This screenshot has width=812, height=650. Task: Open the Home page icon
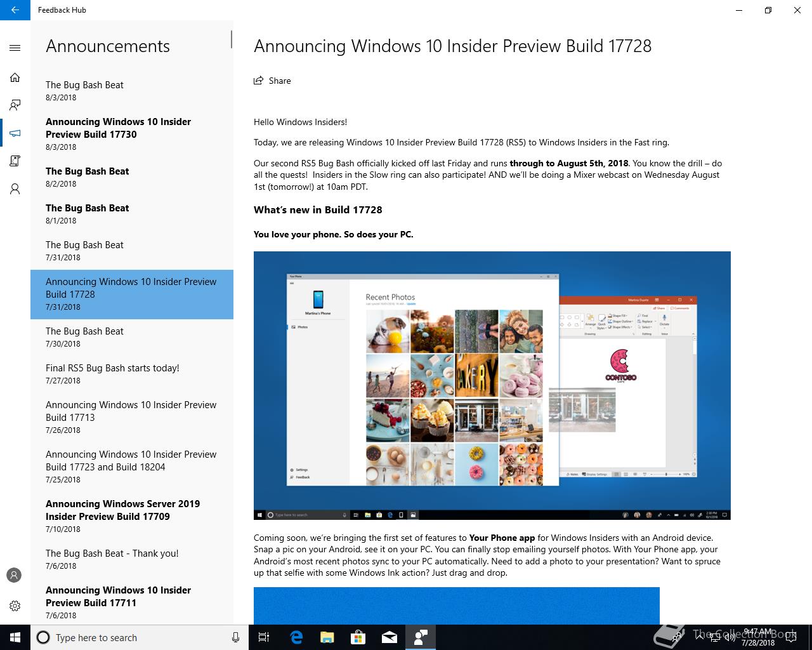pos(15,77)
